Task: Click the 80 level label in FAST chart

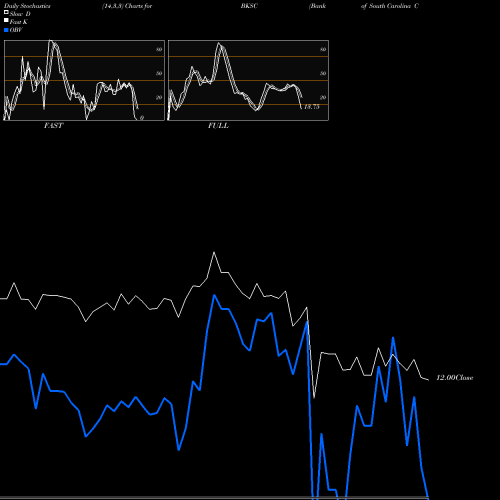Action: point(159,49)
